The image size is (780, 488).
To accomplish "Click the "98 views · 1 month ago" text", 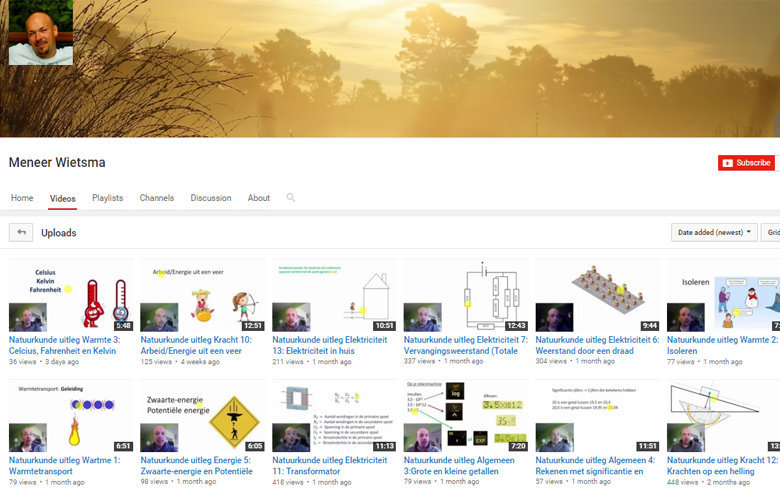I will [178, 482].
